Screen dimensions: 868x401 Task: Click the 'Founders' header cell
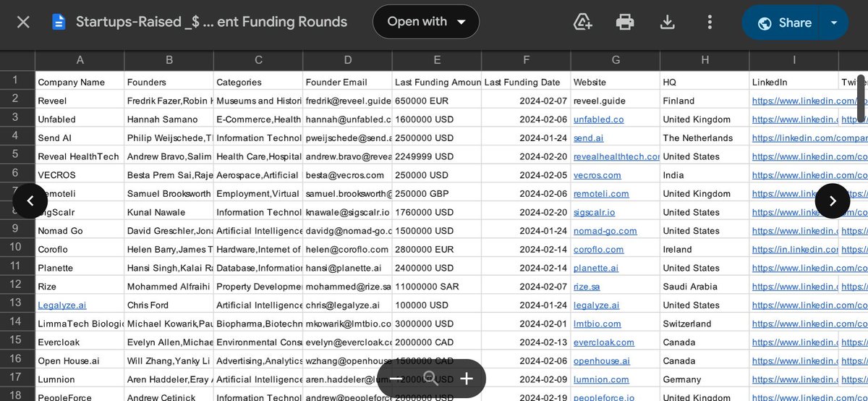[169, 82]
